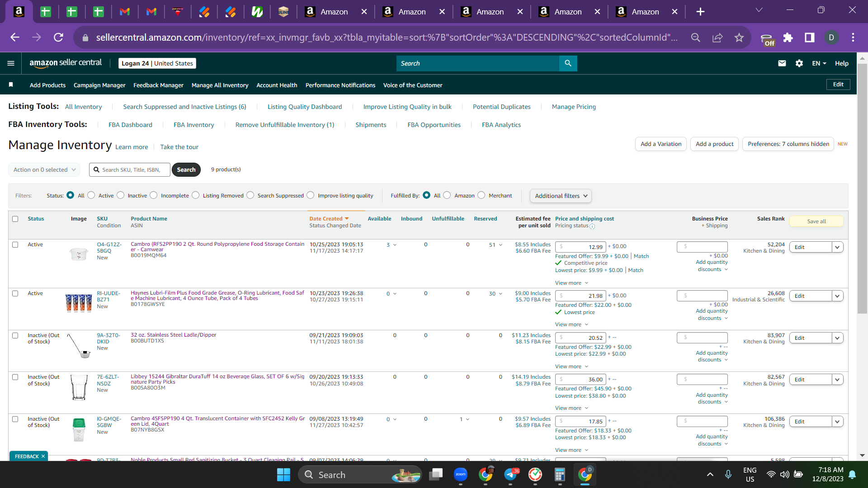Toggle the browser side panel icon
The width and height of the screenshot is (868, 488).
(810, 38)
